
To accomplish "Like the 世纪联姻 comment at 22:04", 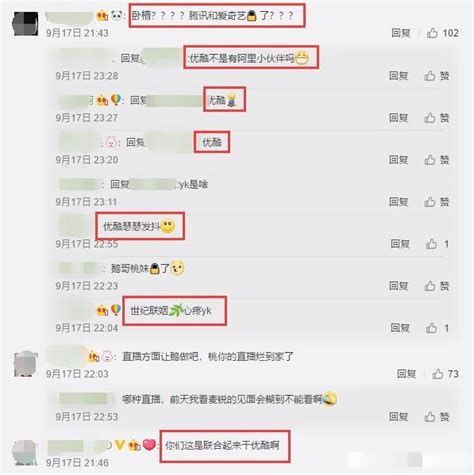I will click(431, 328).
